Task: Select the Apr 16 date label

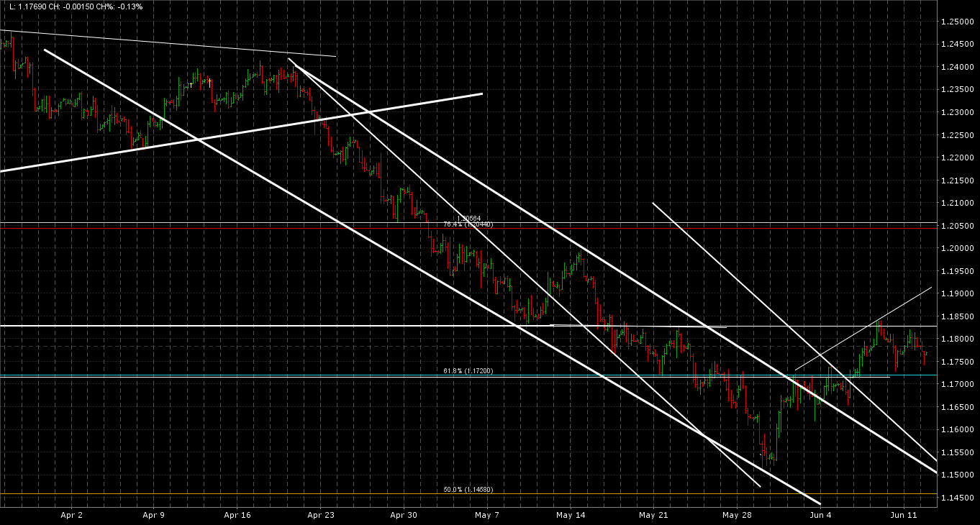Action: (x=237, y=516)
